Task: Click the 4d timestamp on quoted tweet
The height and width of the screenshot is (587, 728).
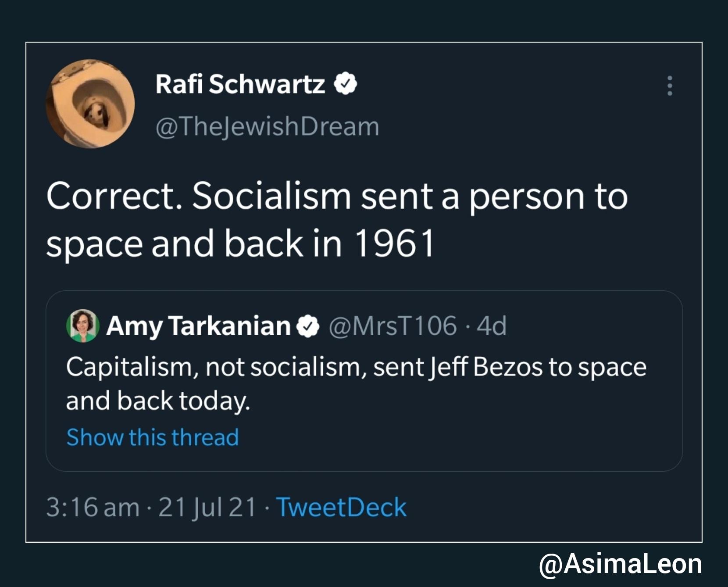Action: coord(492,326)
